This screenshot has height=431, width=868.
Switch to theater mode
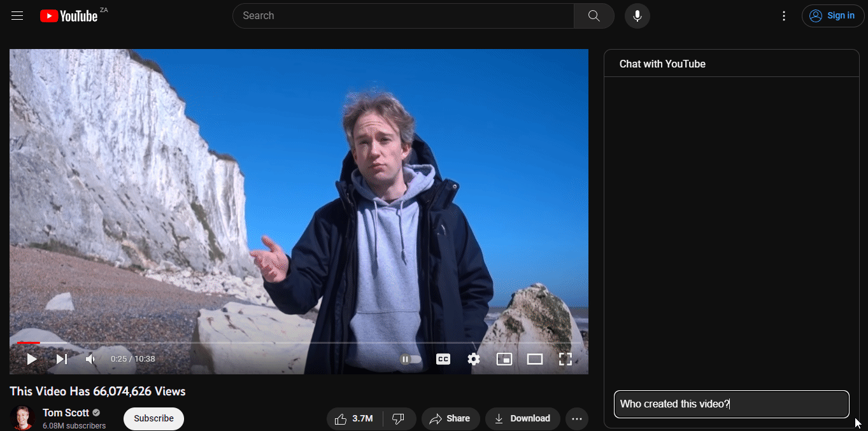coord(535,358)
